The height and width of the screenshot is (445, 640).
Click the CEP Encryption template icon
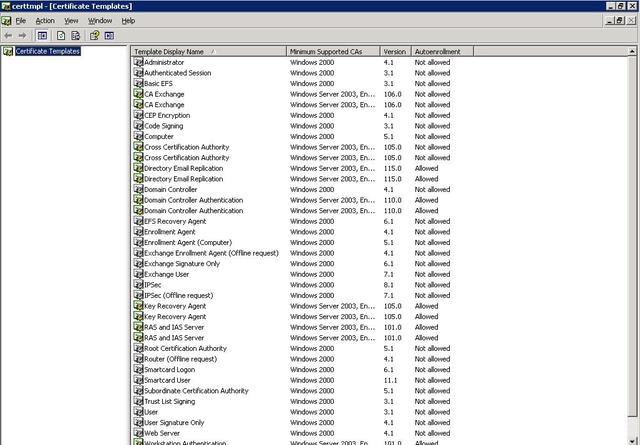pos(138,115)
